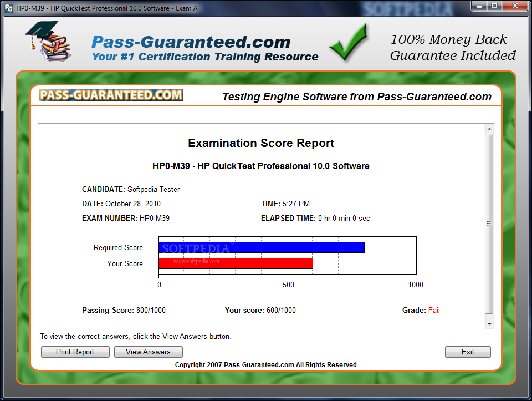The image size is (532, 401).
Task: Click the '1000' axis label
Action: pos(416,285)
